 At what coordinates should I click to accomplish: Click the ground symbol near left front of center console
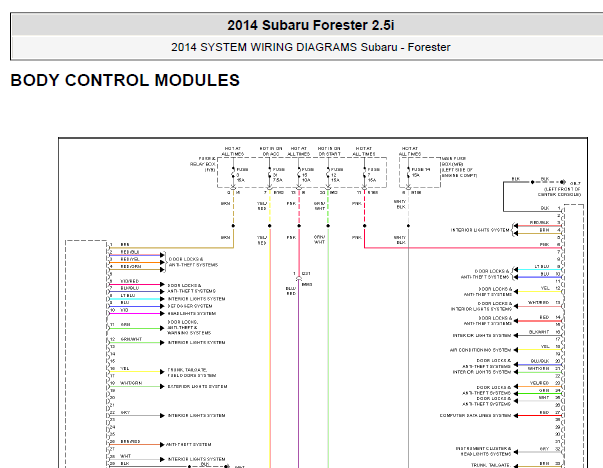pyautogui.click(x=563, y=182)
